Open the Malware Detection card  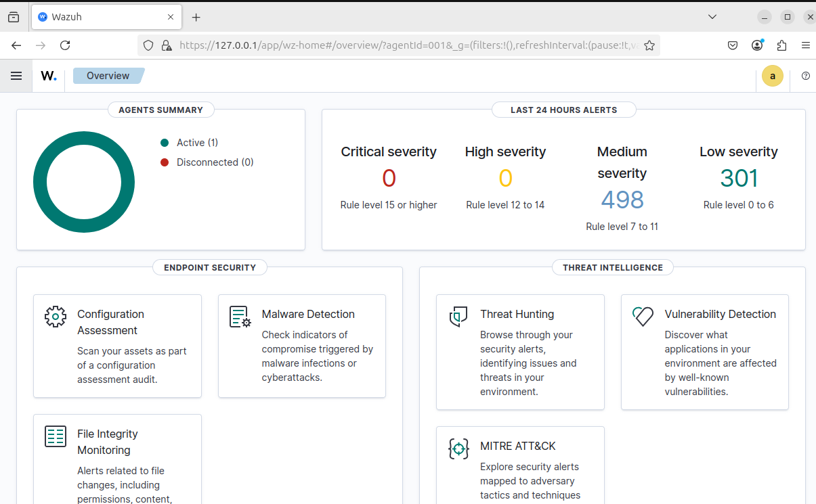tap(302, 346)
